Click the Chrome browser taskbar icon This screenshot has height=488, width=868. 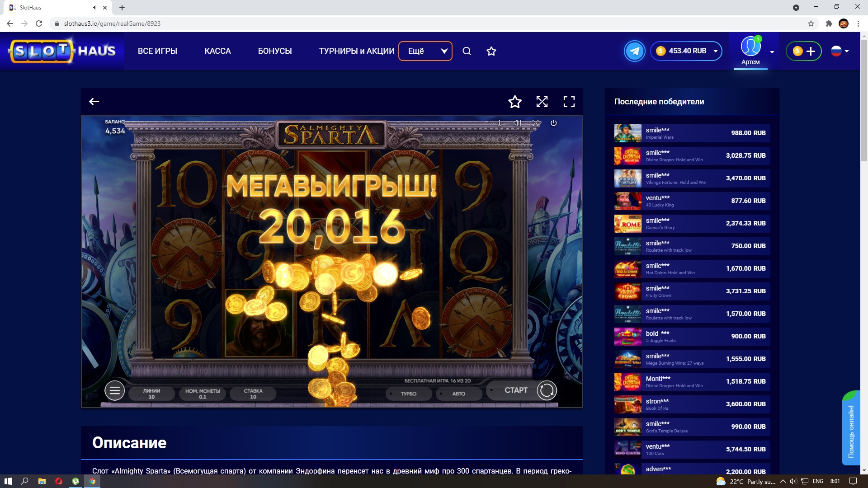pos(94,480)
